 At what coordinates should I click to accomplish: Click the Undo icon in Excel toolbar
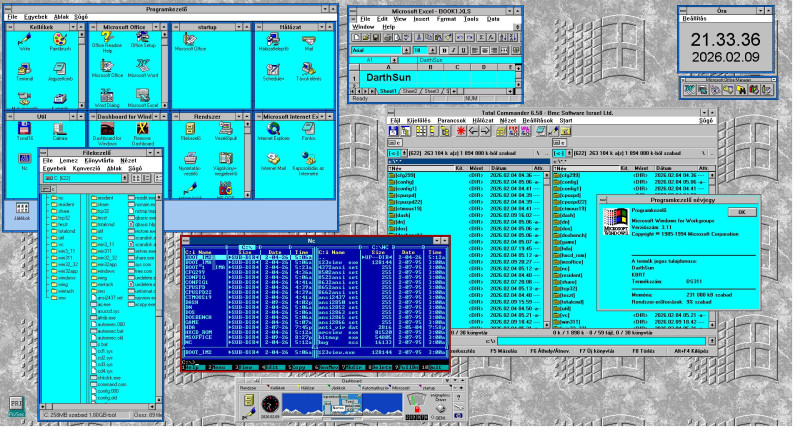click(460, 37)
